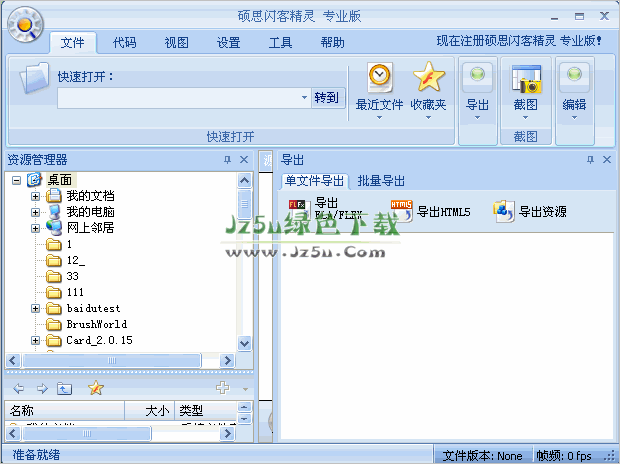Click the tree vertical scrollbar down arrow
620x464 pixels.
pyautogui.click(x=244, y=343)
